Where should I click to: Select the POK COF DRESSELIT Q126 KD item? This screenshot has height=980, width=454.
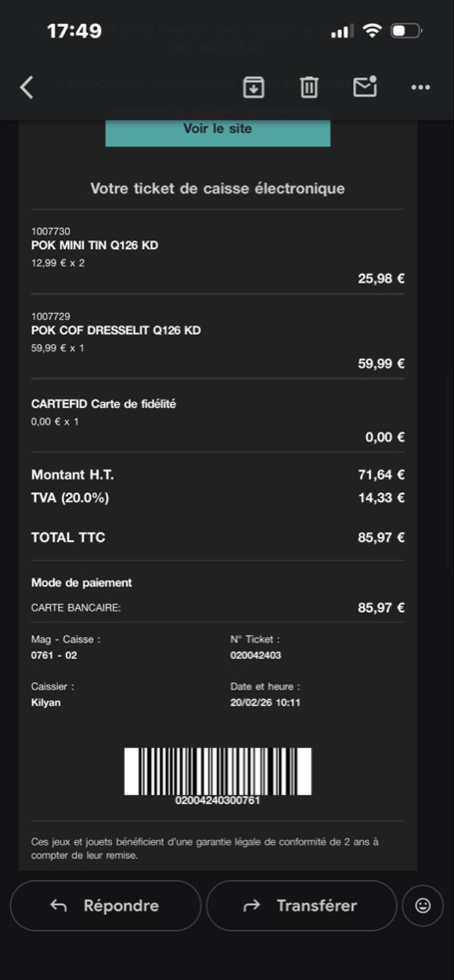tap(116, 331)
